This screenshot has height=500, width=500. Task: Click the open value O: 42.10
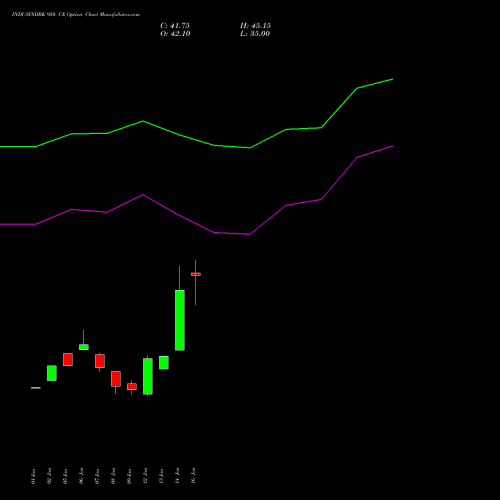point(175,34)
